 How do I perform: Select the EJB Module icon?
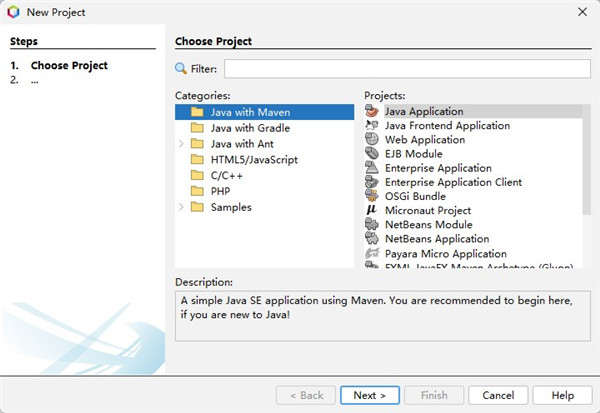pos(372,154)
